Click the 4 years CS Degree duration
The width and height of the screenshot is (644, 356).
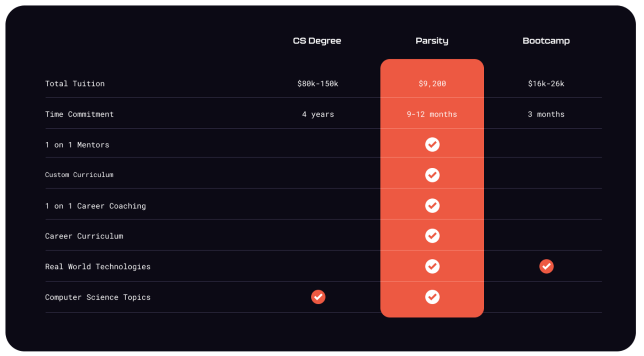(318, 114)
